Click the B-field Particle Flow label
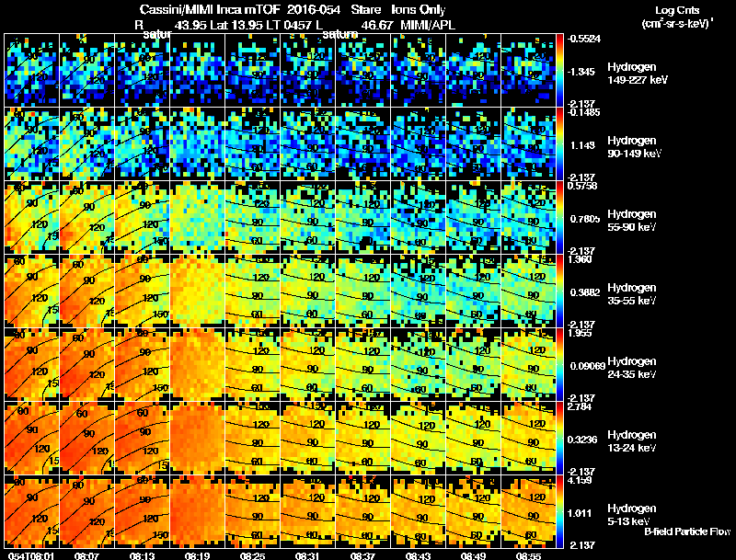Viewport: 736px width, 560px height. [687, 531]
